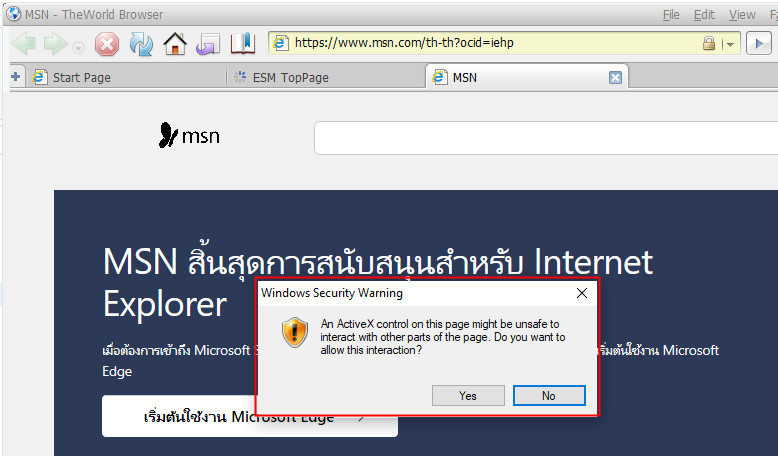Screen dimensions: 778x456
Task: Choose Yes in the Security Warning dialog
Action: [x=468, y=395]
